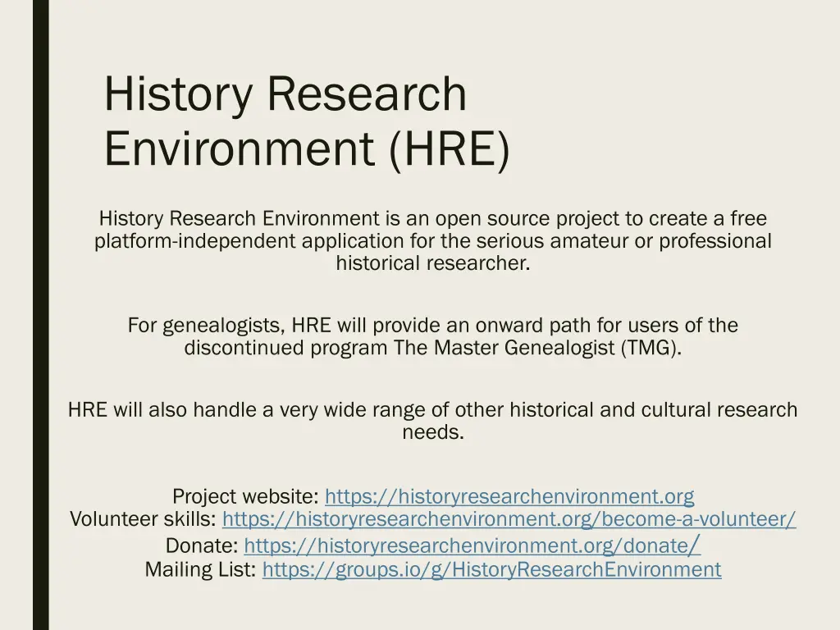This screenshot has height=630, width=840.
Task: Click the dark vertical bar on left edge
Action: 40,315
